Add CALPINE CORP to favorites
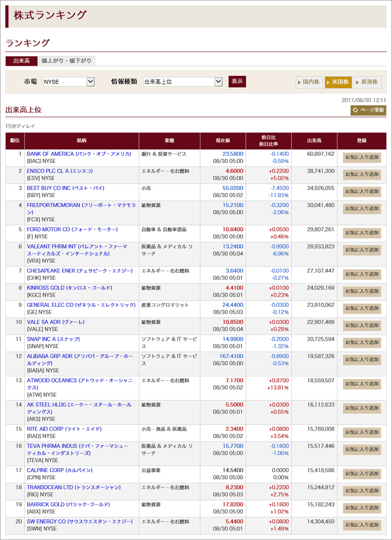Viewport: 392px width, 540px height. click(362, 474)
